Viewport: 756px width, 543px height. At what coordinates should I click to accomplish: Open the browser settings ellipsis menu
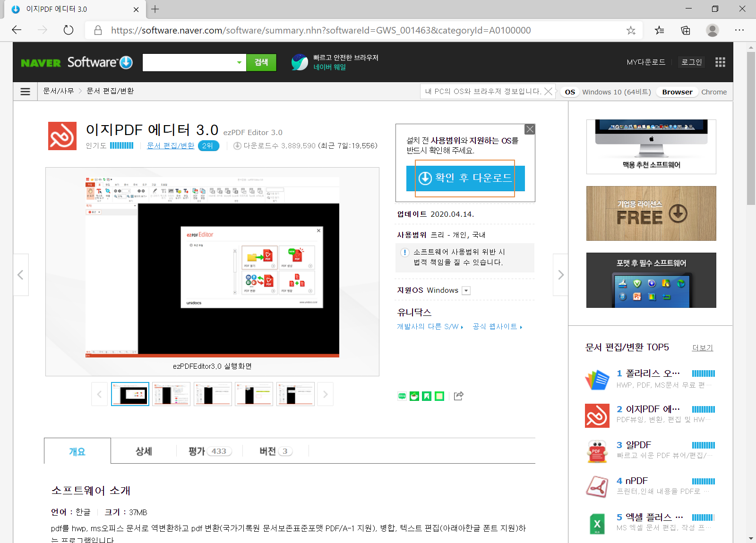click(739, 30)
